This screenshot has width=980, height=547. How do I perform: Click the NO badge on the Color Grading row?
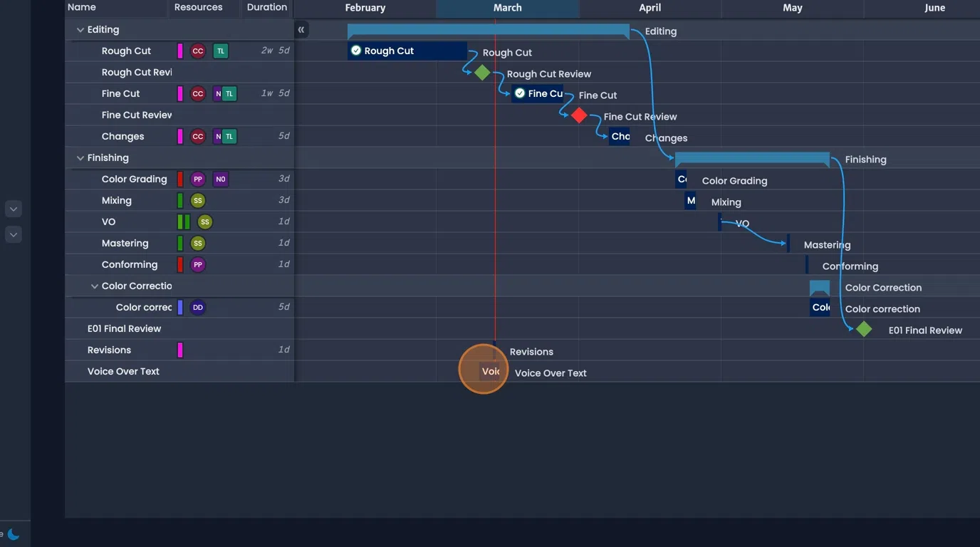[220, 179]
